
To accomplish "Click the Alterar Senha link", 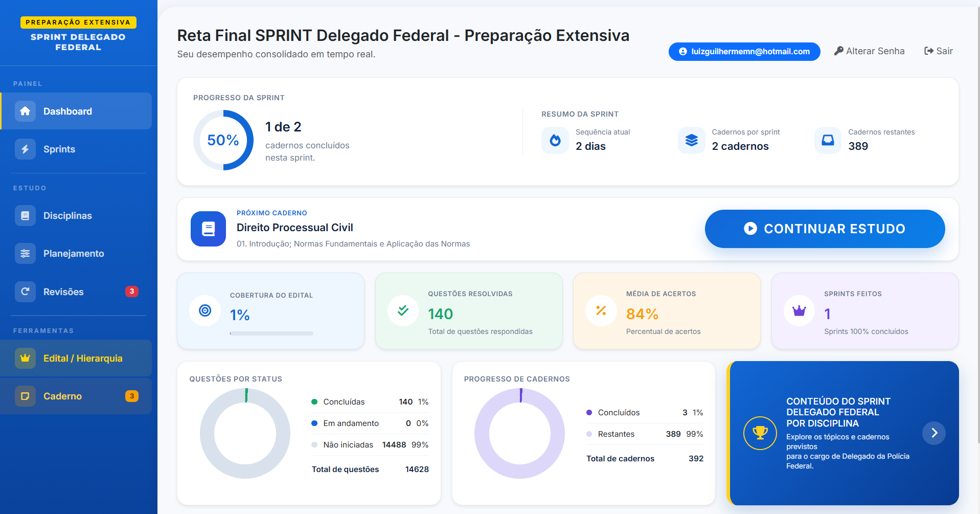I will pos(869,51).
